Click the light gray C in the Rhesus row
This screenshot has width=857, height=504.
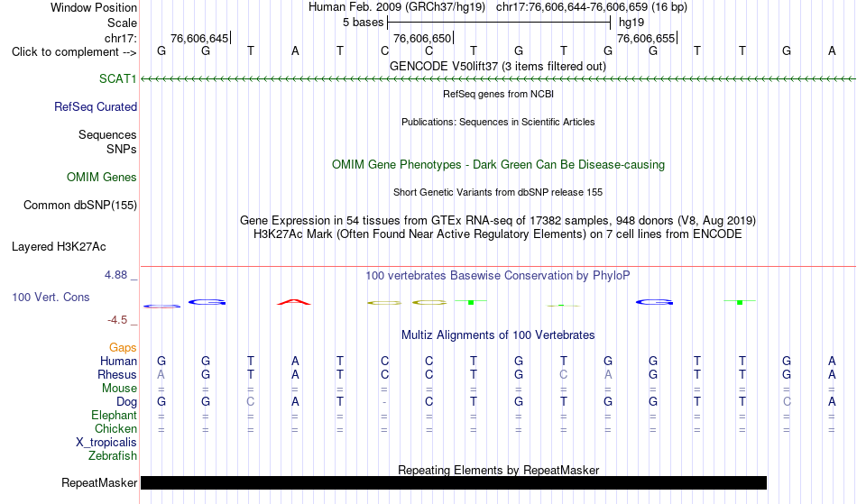coord(564,374)
